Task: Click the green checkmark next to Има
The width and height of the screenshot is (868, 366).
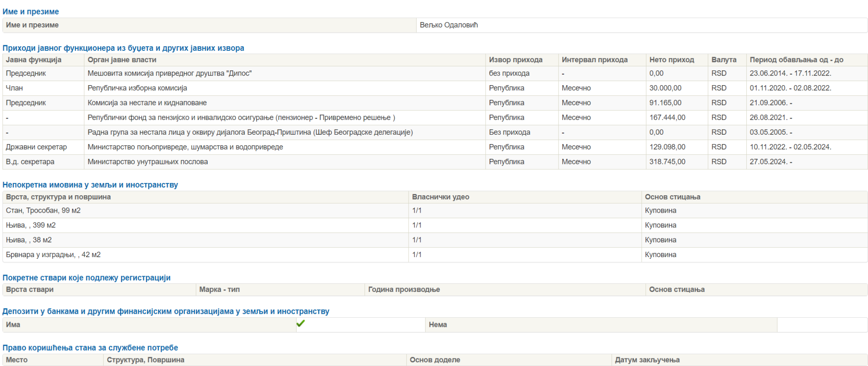Action: coord(300,324)
